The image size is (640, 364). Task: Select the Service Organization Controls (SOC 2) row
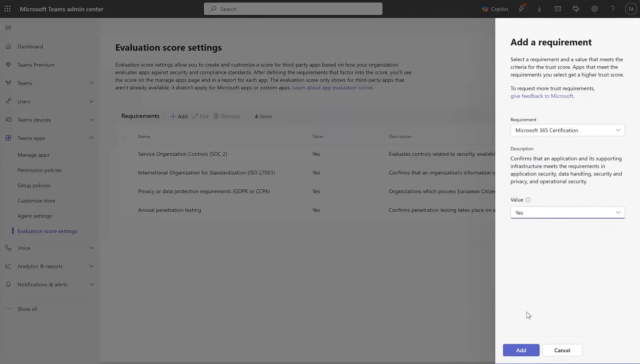(306, 154)
